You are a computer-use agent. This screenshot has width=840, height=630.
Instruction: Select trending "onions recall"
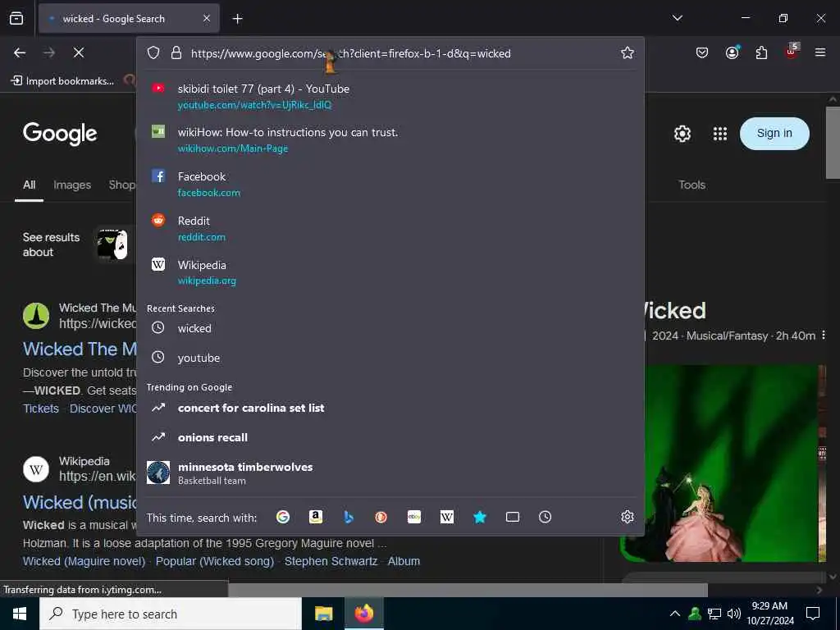point(390,437)
